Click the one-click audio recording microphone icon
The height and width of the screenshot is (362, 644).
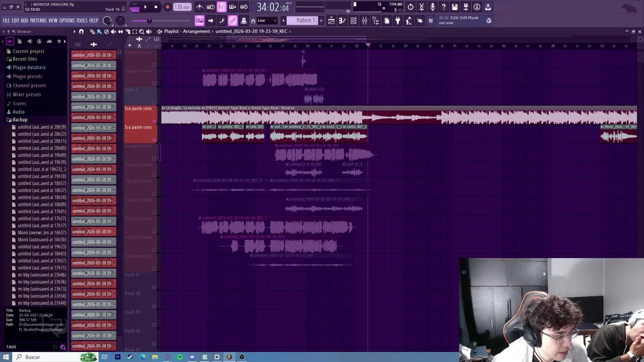click(x=433, y=7)
